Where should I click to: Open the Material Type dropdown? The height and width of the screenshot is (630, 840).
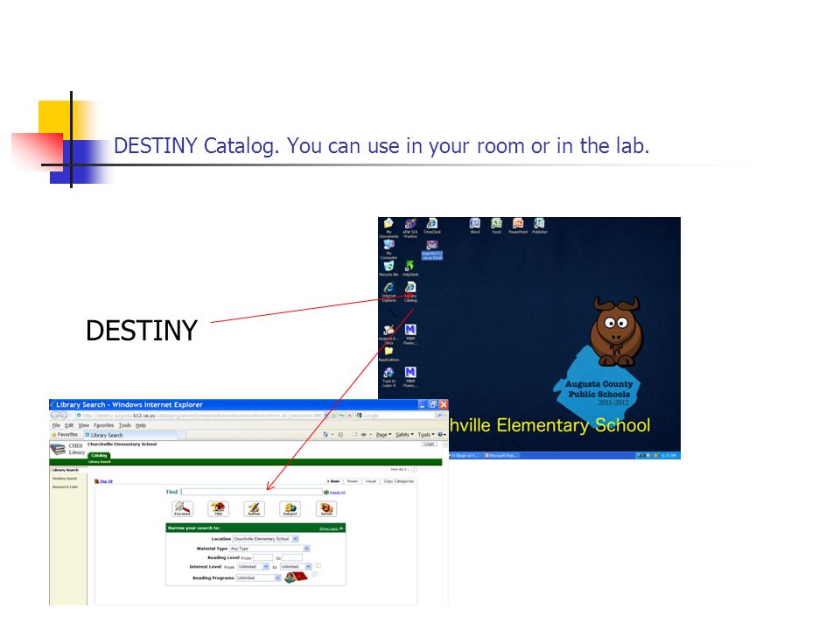click(x=270, y=548)
